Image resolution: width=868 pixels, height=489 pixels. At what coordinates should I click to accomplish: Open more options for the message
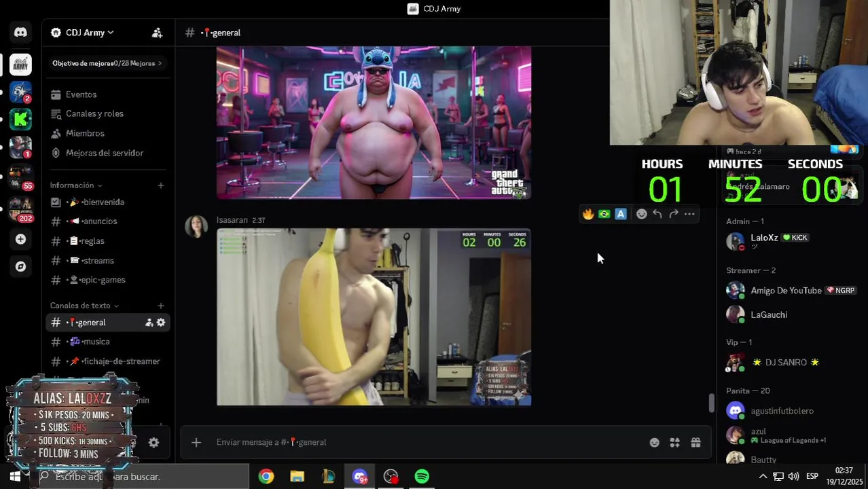(689, 214)
